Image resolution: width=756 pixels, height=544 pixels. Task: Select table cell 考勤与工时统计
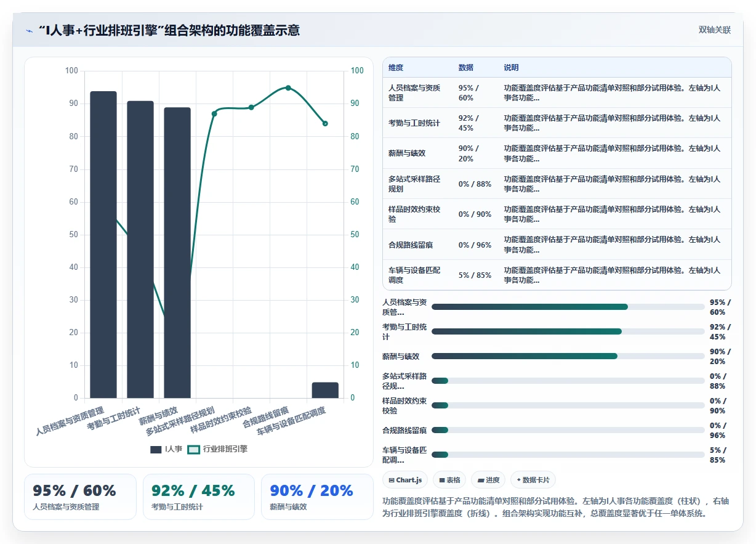click(417, 123)
